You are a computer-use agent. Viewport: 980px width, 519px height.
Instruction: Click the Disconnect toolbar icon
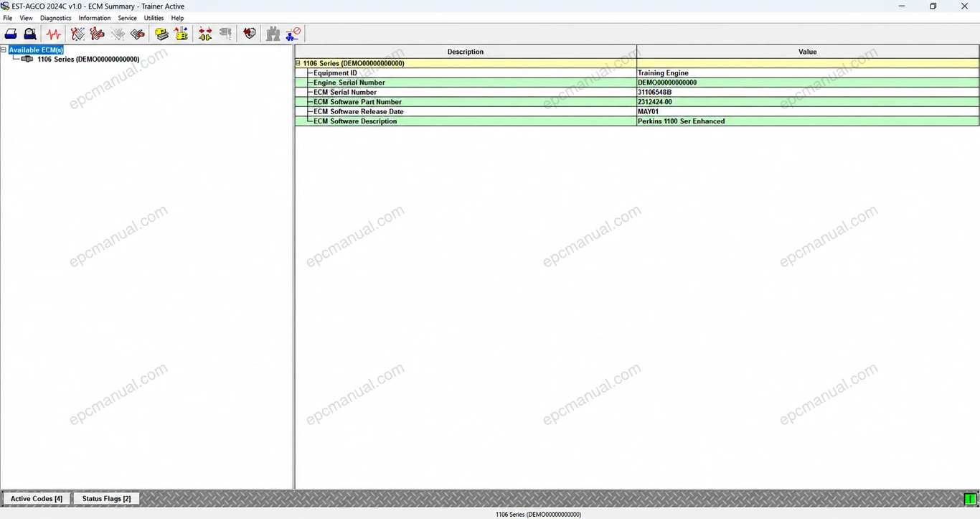(x=293, y=34)
